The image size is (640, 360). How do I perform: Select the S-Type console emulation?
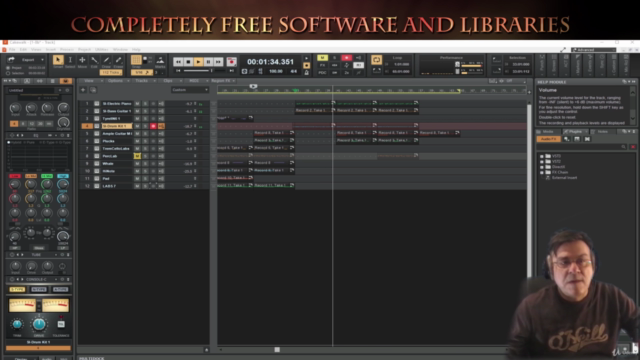(17, 289)
